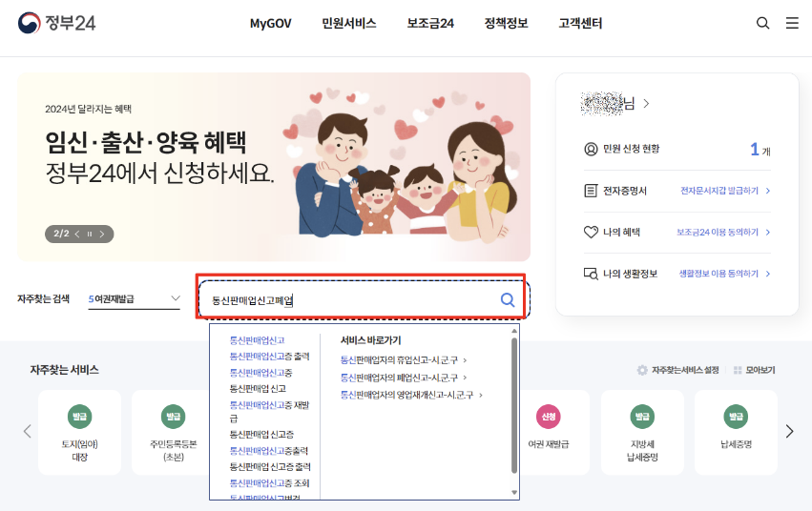This screenshot has width=812, height=511.
Task: Open 전자문서지갑 발급하기 link
Action: coord(725,191)
